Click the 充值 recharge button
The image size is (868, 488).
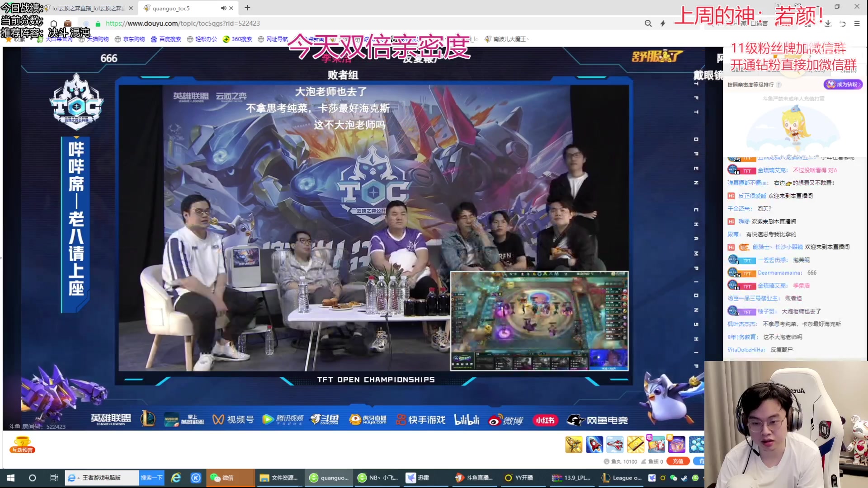677,461
